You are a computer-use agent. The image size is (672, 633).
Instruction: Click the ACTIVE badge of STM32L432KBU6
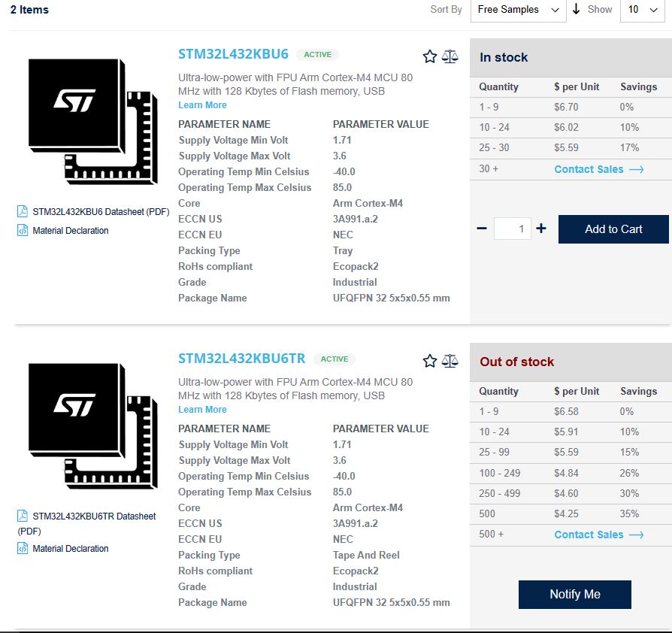coord(317,54)
